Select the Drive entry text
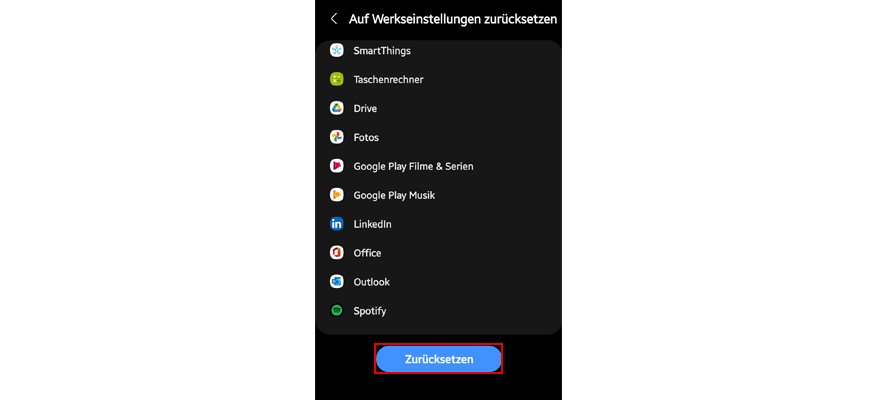This screenshot has width=879, height=400. (365, 109)
